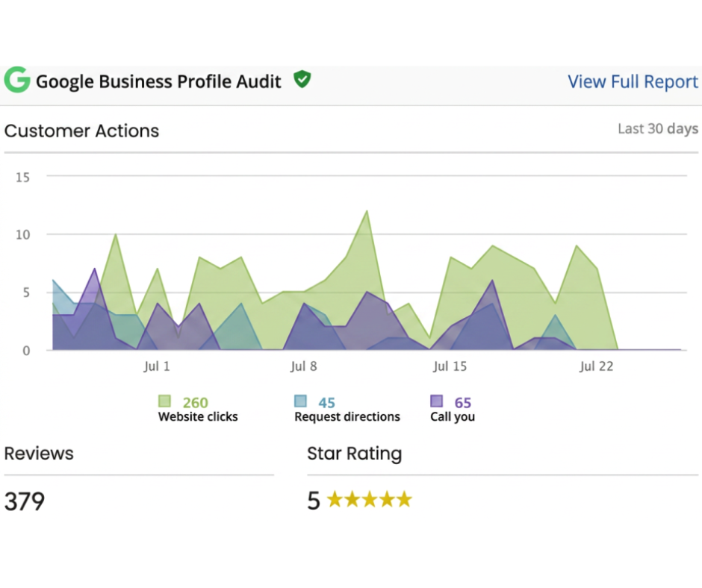702x588 pixels.
Task: Click the blue Request directions legend swatch
Action: coord(300,401)
